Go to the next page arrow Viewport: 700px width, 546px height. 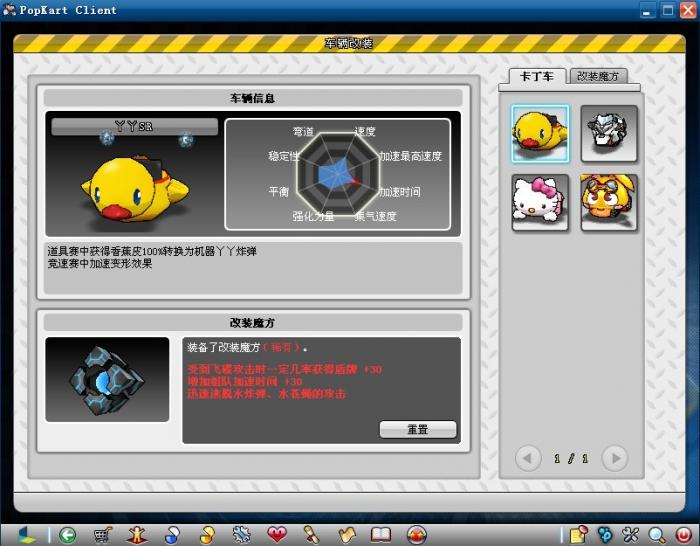tap(615, 458)
